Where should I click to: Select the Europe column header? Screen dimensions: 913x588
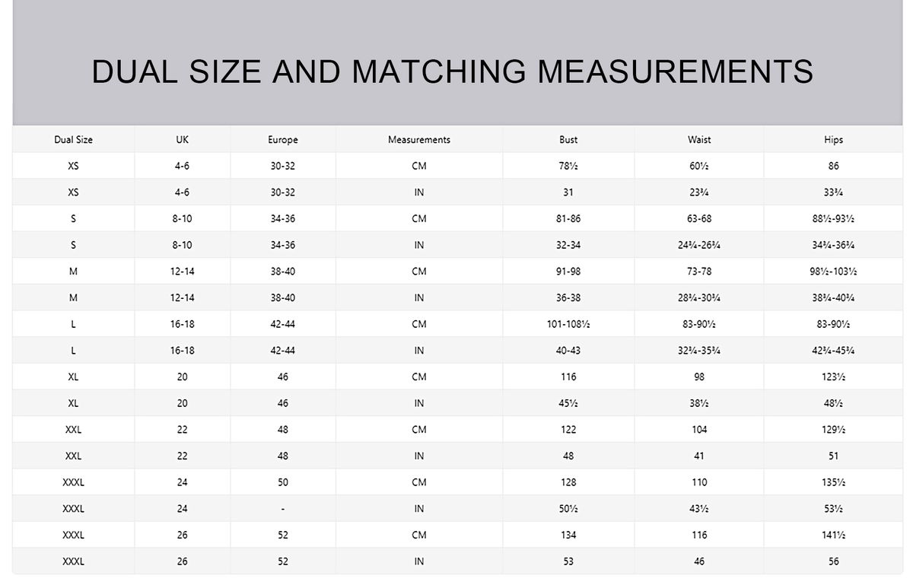pyautogui.click(x=282, y=140)
